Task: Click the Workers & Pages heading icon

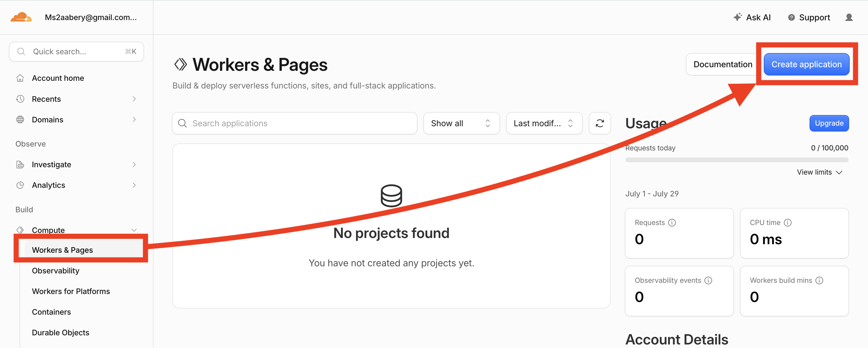Action: pos(180,64)
